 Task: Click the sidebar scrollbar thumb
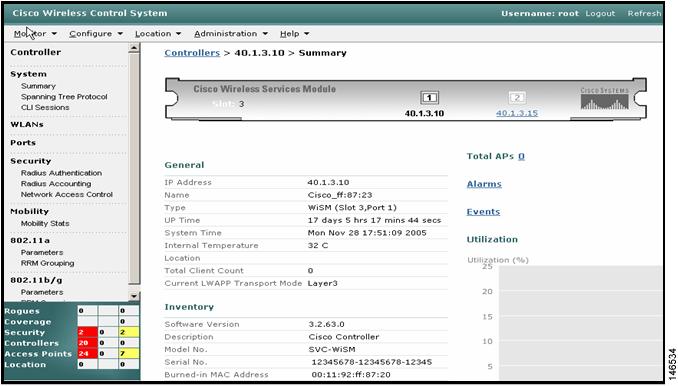click(x=134, y=169)
